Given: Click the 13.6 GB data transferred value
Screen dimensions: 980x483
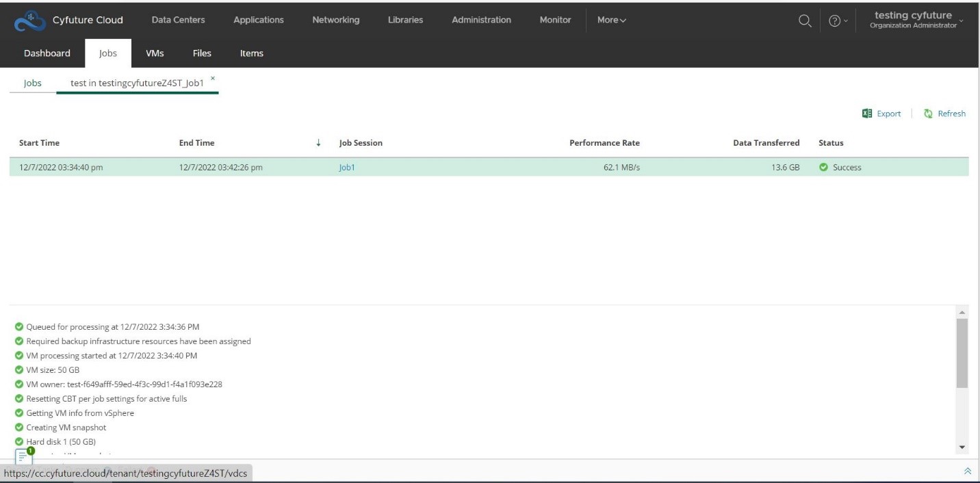Looking at the screenshot, I should click(x=786, y=167).
